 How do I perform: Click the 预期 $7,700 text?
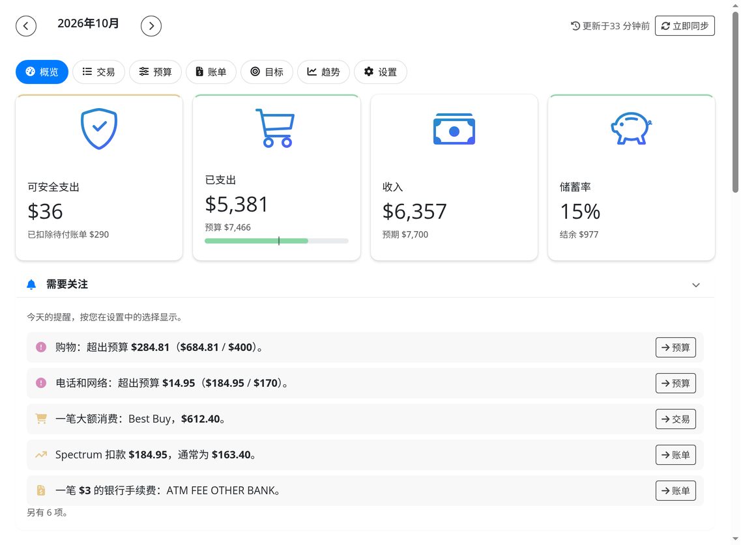(405, 234)
